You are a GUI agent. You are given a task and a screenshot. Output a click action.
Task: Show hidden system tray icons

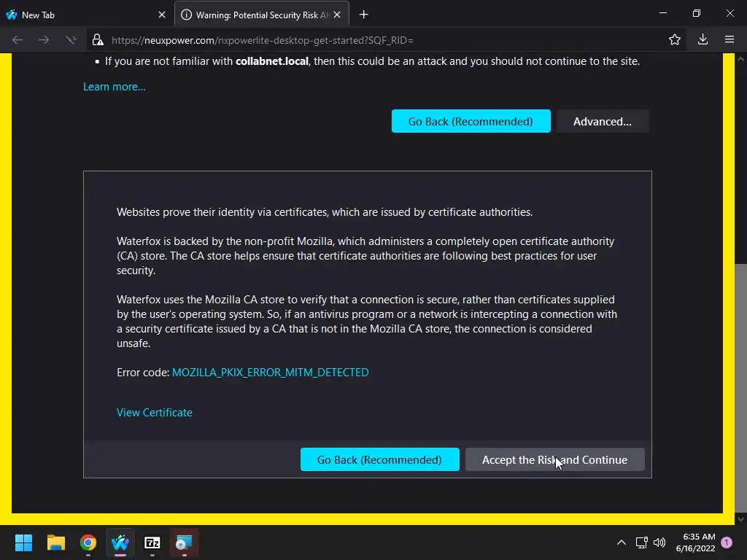[x=622, y=542]
